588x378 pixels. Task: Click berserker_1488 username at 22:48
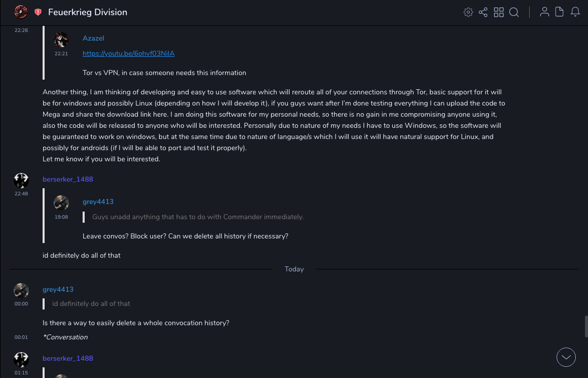(68, 179)
